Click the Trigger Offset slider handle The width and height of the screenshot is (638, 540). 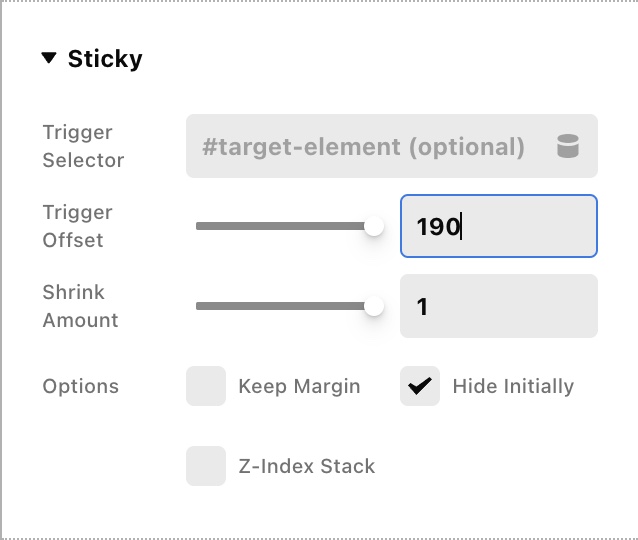[x=374, y=226]
